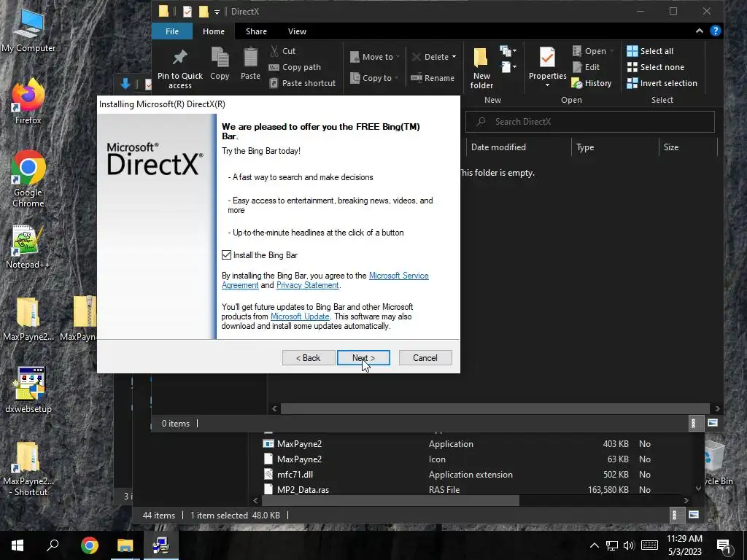
Task: Open the File ribbon tab
Action: click(x=172, y=31)
